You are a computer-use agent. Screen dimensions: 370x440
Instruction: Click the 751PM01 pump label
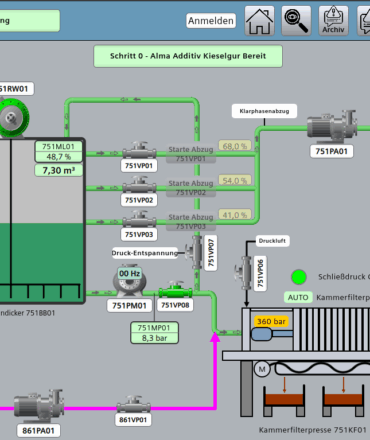129,305
